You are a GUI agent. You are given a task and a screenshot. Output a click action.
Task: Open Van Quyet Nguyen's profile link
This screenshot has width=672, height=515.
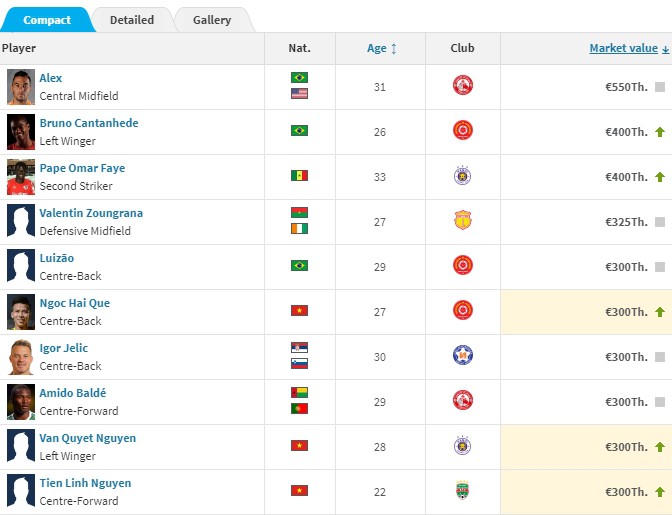coord(87,438)
